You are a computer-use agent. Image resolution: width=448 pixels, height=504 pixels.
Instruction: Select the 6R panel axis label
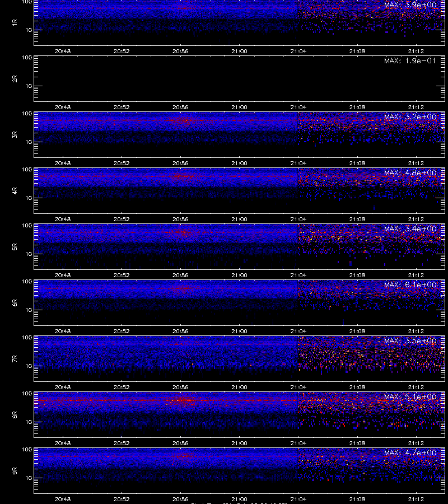click(15, 303)
